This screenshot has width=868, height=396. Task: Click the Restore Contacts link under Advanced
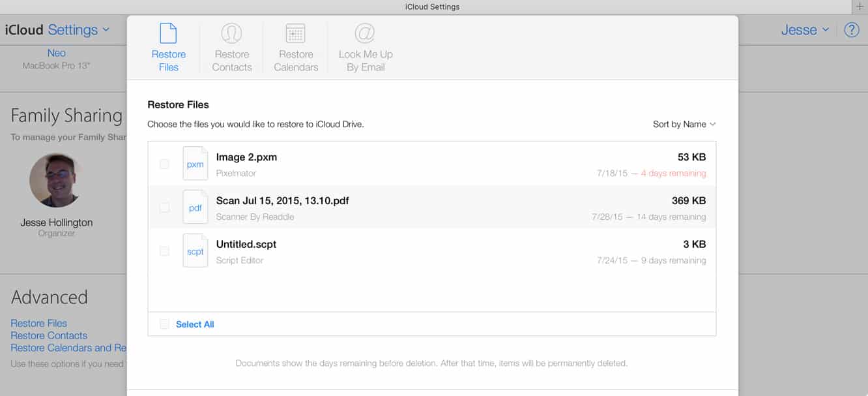click(49, 335)
